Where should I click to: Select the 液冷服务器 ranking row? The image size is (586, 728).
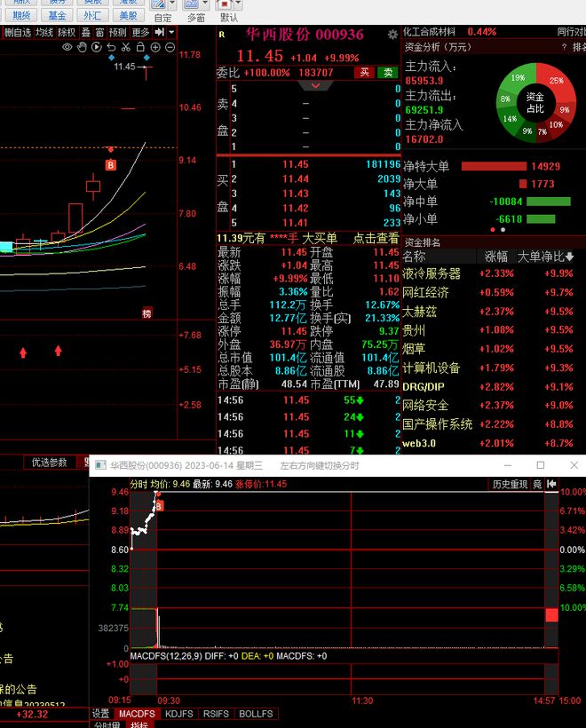pyautogui.click(x=487, y=273)
